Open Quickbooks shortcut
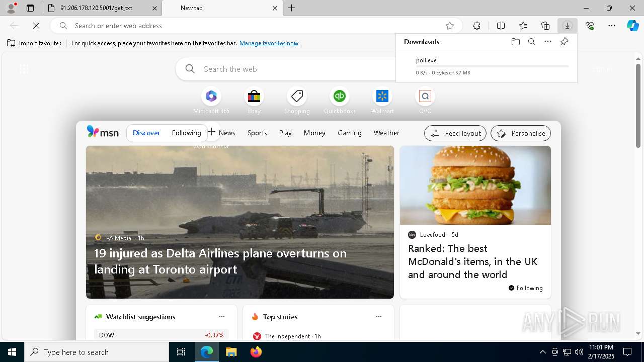Image resolution: width=644 pixels, height=362 pixels. point(340,101)
